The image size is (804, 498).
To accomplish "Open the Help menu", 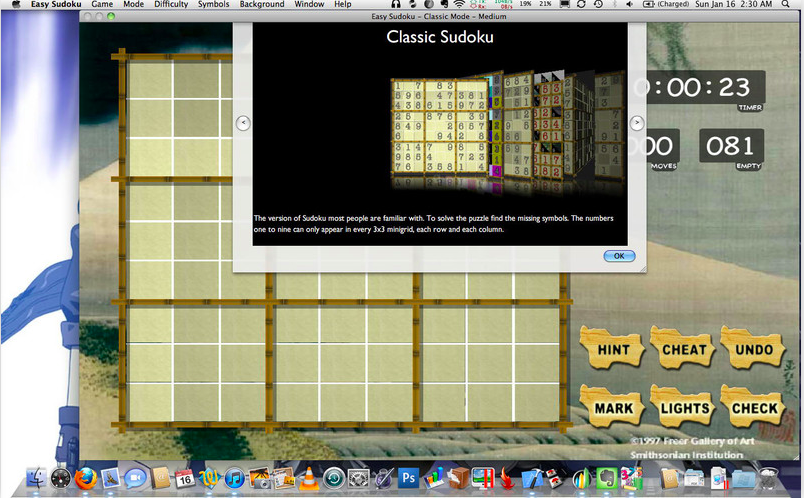I will (x=343, y=4).
